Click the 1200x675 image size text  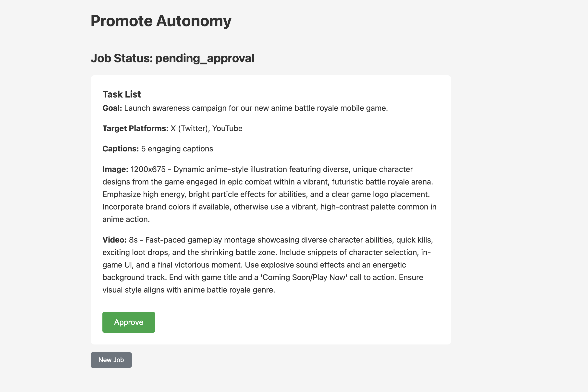[148, 169]
